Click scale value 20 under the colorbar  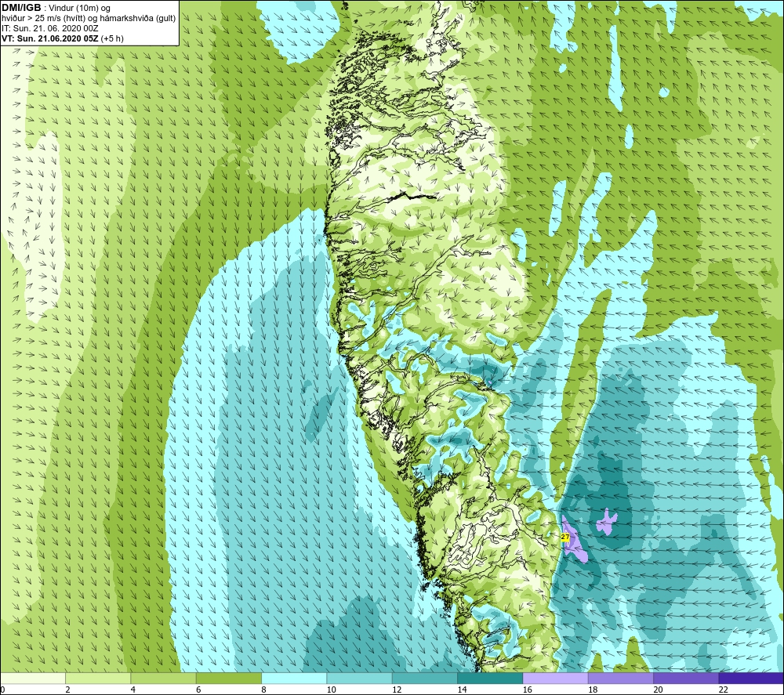coord(658,690)
